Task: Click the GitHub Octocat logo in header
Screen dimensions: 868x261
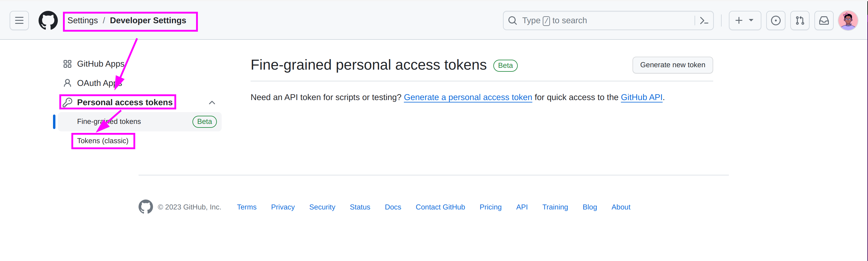Action: pos(48,20)
